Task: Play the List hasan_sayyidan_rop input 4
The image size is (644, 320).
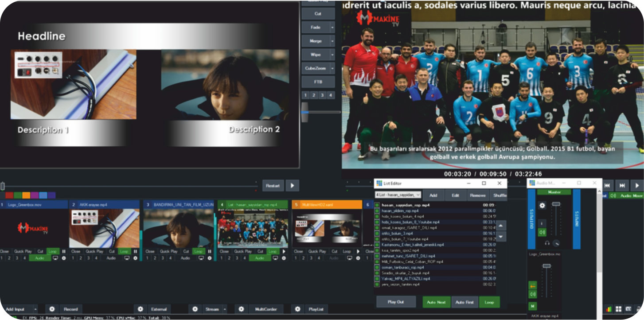Action: 284,251
